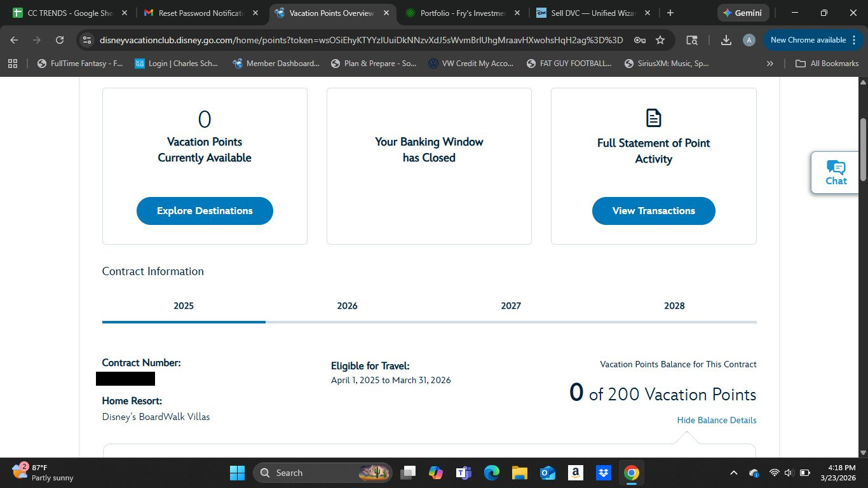Click the Full Statement document icon
Screen dimensions: 868x488
pyautogui.click(x=653, y=118)
